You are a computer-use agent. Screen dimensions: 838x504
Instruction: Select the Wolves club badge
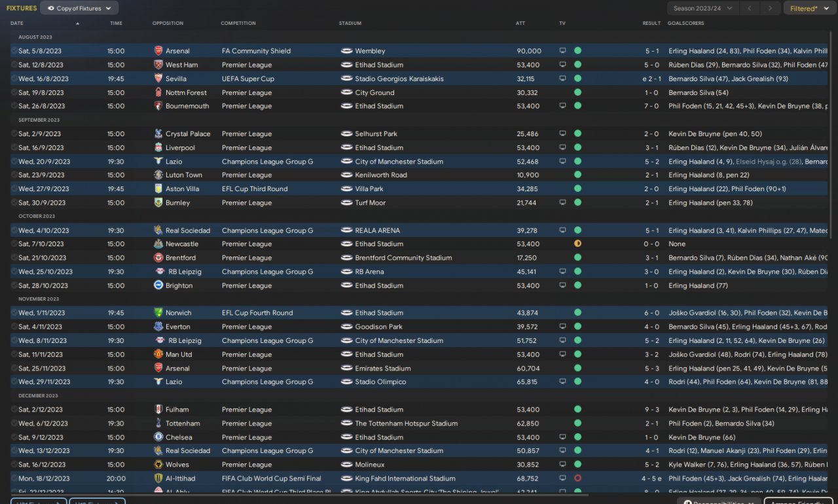[x=158, y=465]
